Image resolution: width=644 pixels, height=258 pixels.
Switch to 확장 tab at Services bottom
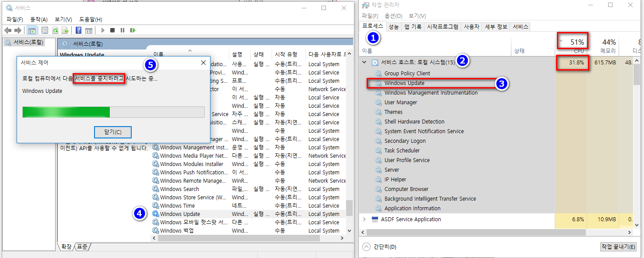click(66, 247)
